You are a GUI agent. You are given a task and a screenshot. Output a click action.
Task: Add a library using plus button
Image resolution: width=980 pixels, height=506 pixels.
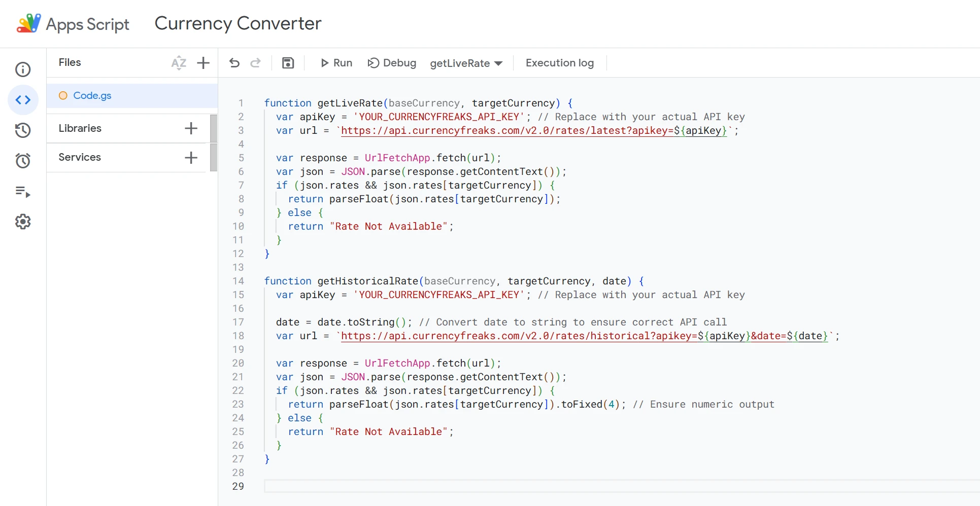(191, 128)
